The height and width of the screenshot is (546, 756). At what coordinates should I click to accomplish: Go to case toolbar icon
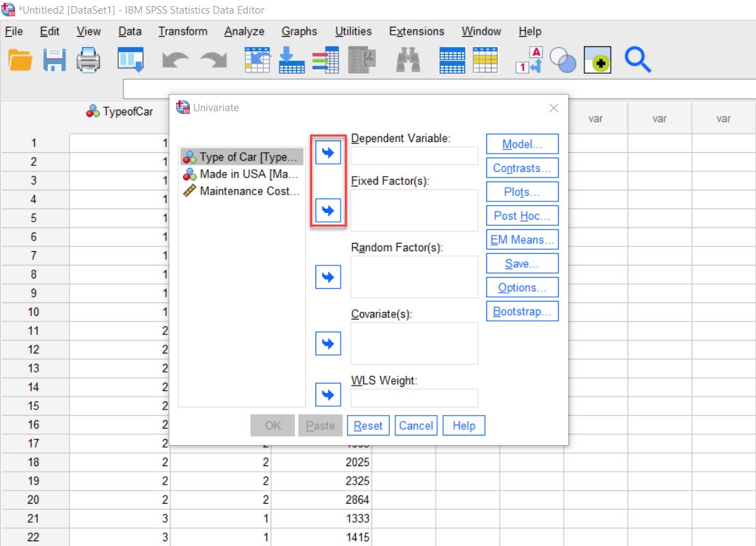click(257, 60)
